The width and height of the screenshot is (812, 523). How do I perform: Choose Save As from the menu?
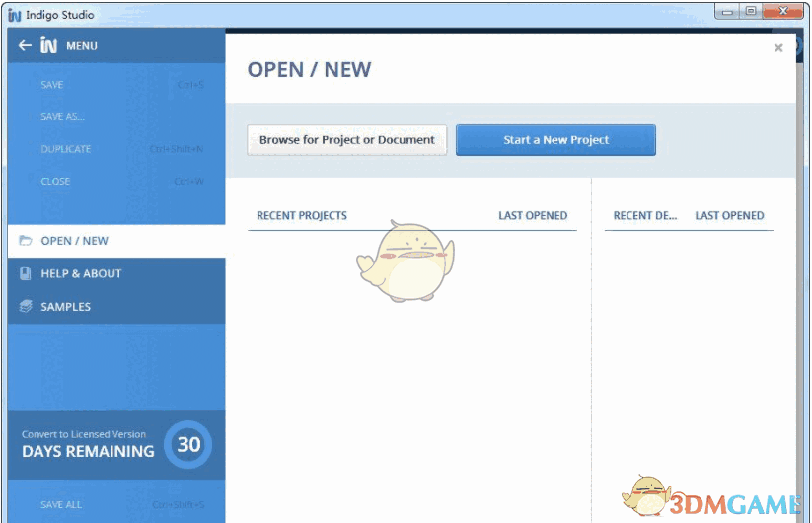coord(116,117)
